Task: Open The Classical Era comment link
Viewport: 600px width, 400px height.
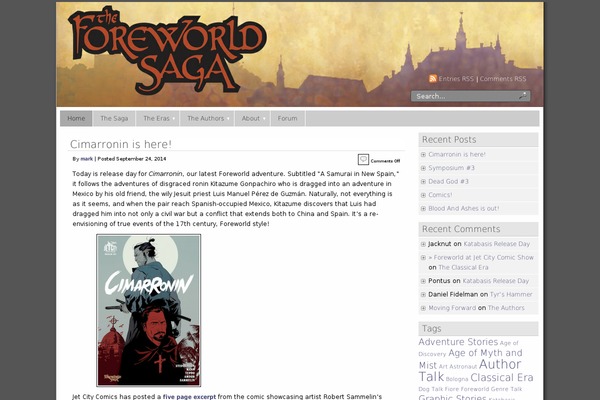Action: 463,267
